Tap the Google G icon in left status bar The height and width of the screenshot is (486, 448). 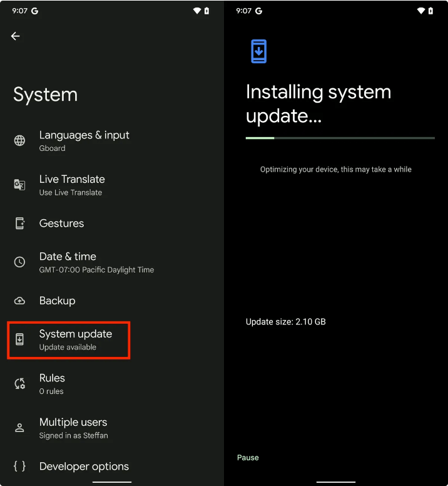pos(34,11)
